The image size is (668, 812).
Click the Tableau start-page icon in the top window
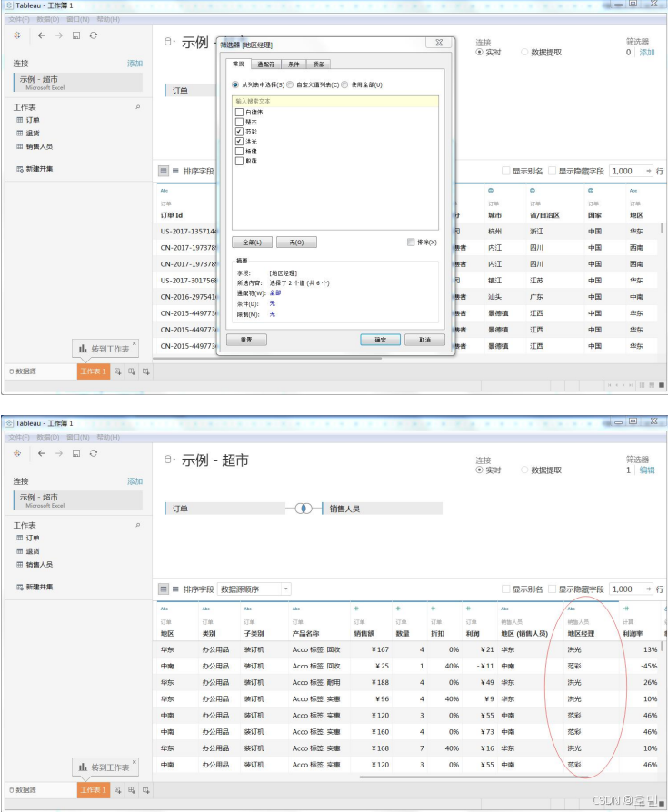point(17,35)
